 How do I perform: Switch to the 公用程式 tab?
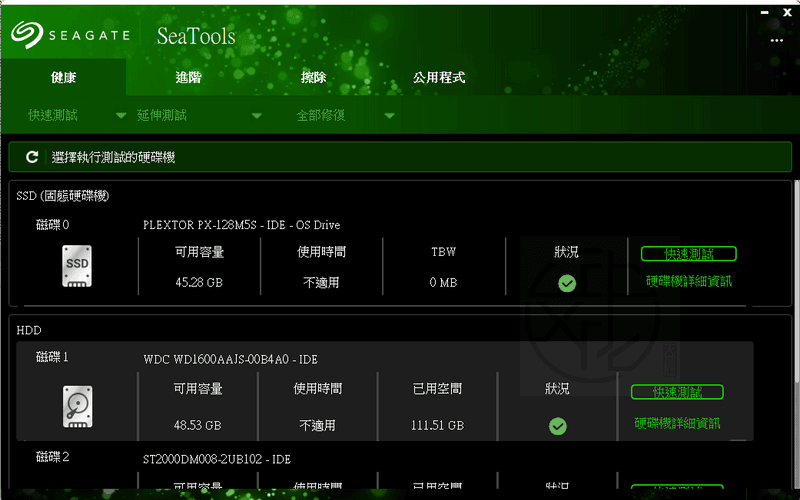coord(439,77)
